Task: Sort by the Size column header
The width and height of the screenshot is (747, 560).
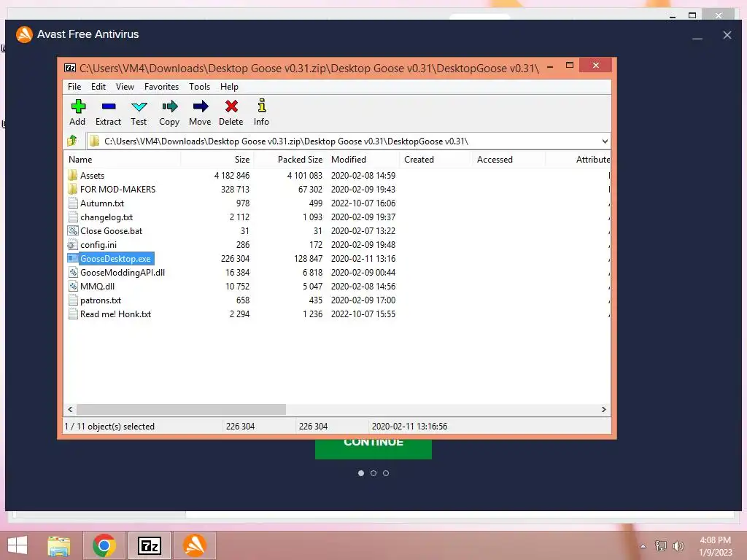Action: (217, 160)
